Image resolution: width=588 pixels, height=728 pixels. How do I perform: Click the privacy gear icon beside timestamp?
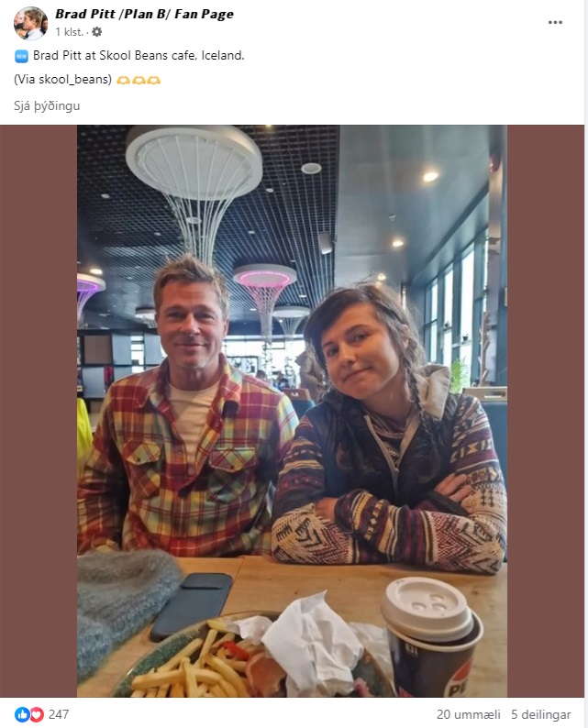tap(96, 32)
